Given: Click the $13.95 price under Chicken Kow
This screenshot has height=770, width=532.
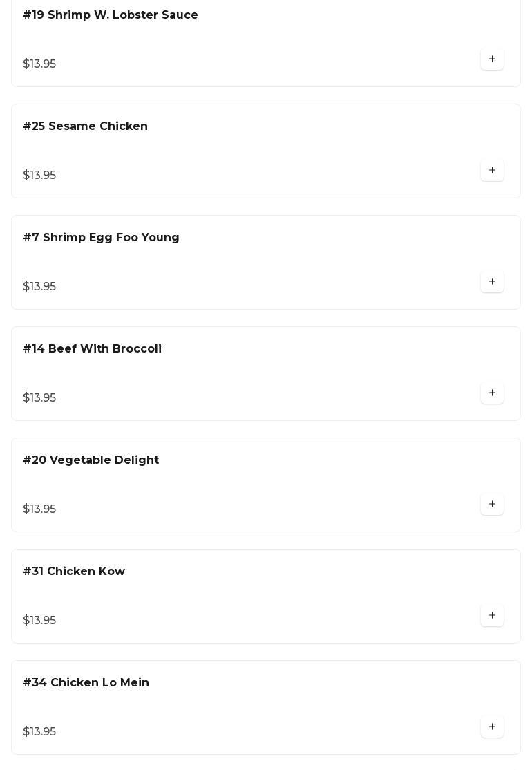Looking at the screenshot, I should click(39, 621).
